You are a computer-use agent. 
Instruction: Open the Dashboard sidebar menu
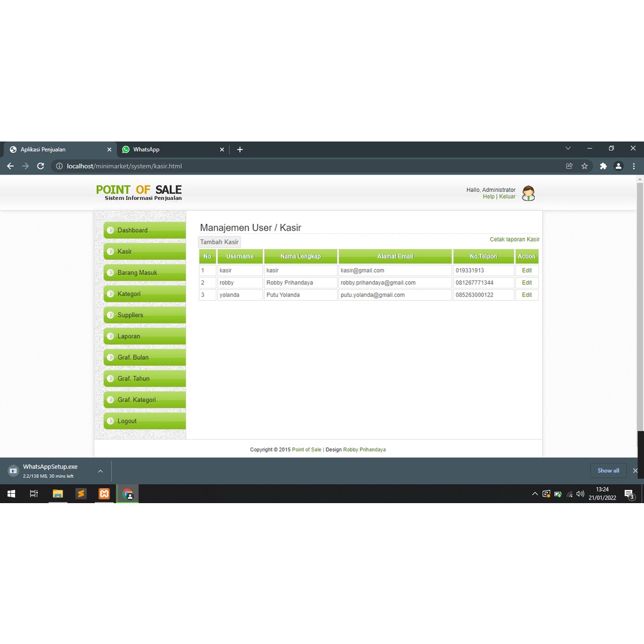pos(145,230)
